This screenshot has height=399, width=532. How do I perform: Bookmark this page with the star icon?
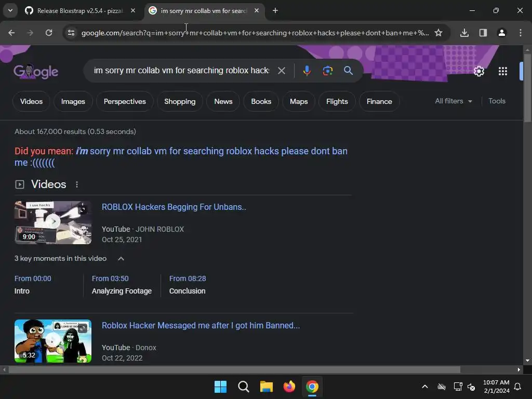[438, 33]
